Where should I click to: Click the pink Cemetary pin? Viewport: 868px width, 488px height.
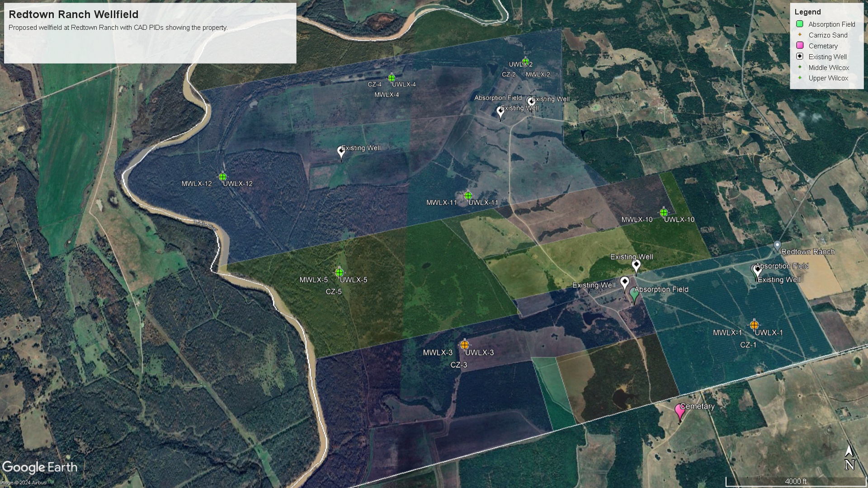[x=679, y=412]
